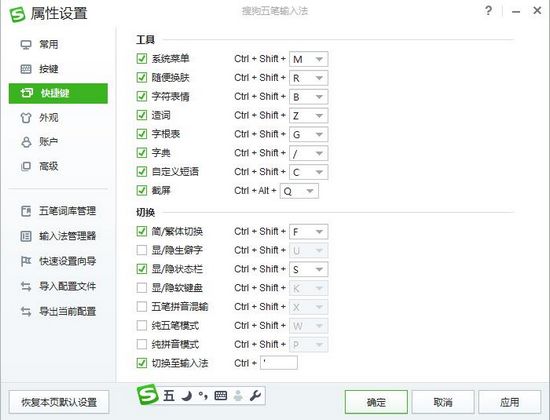Toggle the 显/隐状态栏 checkbox
The width and height of the screenshot is (550, 420).
pos(142,269)
